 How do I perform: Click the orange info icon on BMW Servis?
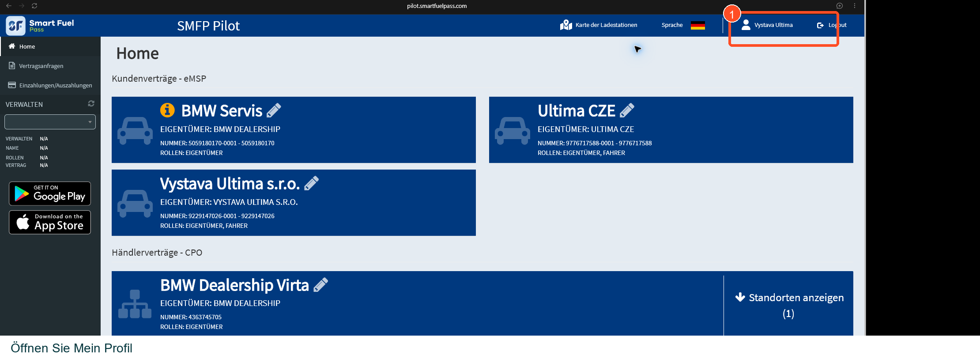click(167, 110)
